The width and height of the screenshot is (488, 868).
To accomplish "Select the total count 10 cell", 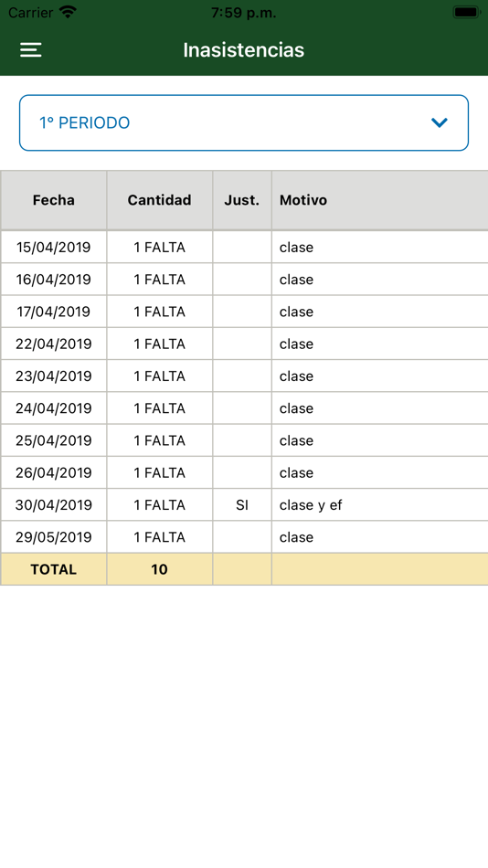I will coord(160,569).
